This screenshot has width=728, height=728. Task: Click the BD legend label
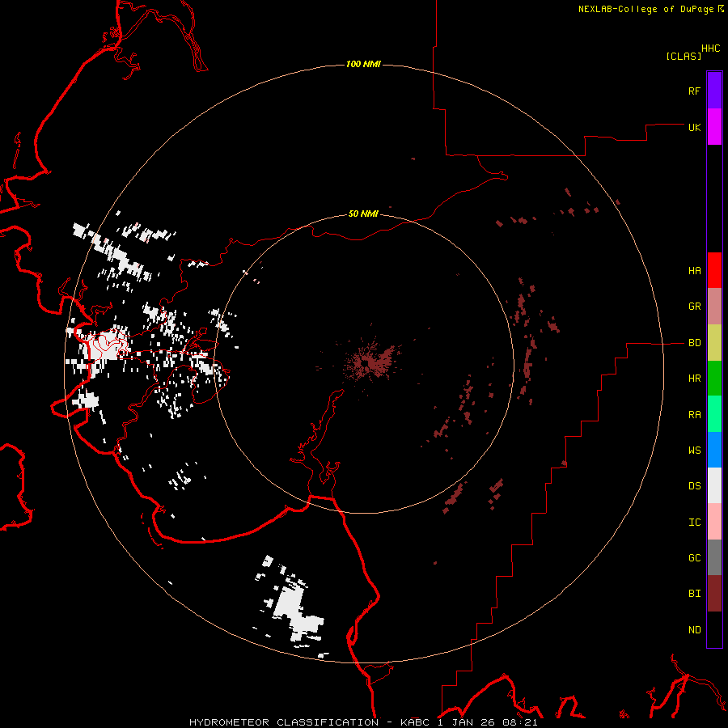(694, 343)
